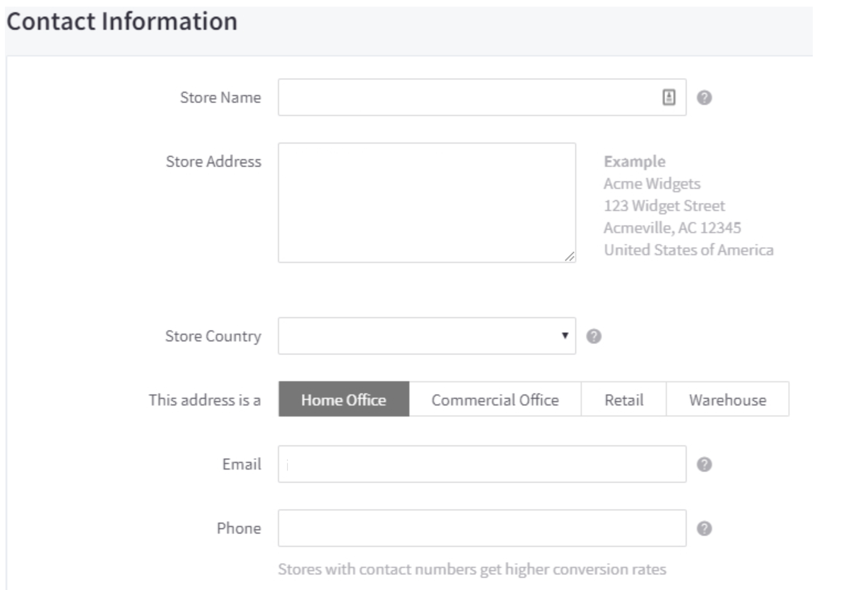Set address type to Retail
The width and height of the screenshot is (868, 590).
pos(623,399)
